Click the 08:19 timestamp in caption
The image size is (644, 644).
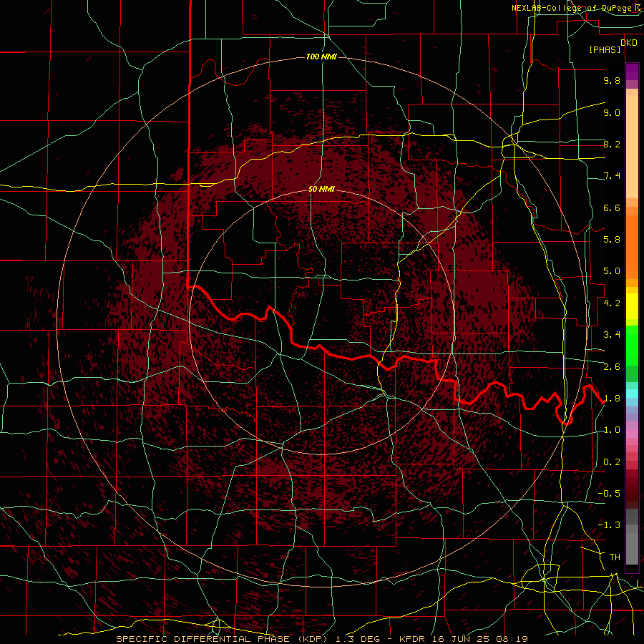tap(512, 639)
